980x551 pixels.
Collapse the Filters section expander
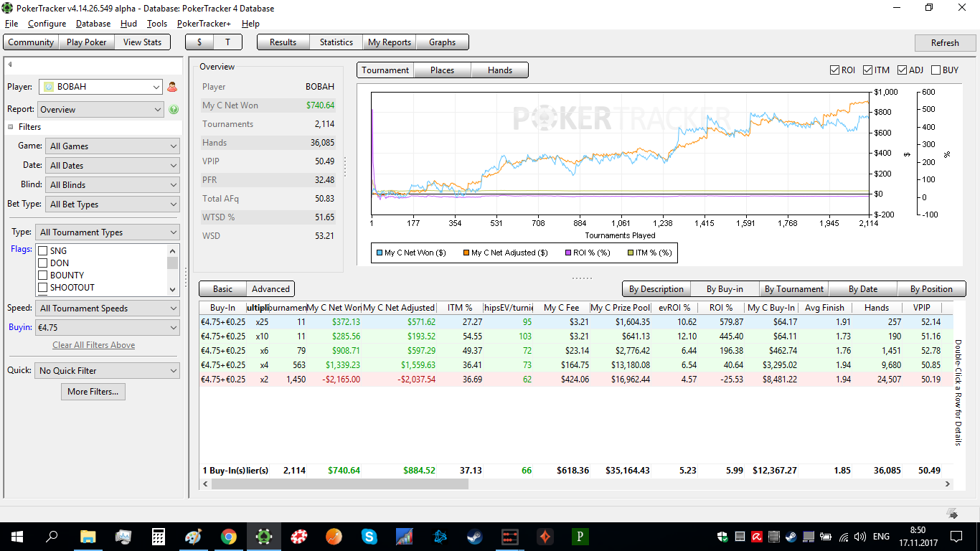(x=11, y=127)
